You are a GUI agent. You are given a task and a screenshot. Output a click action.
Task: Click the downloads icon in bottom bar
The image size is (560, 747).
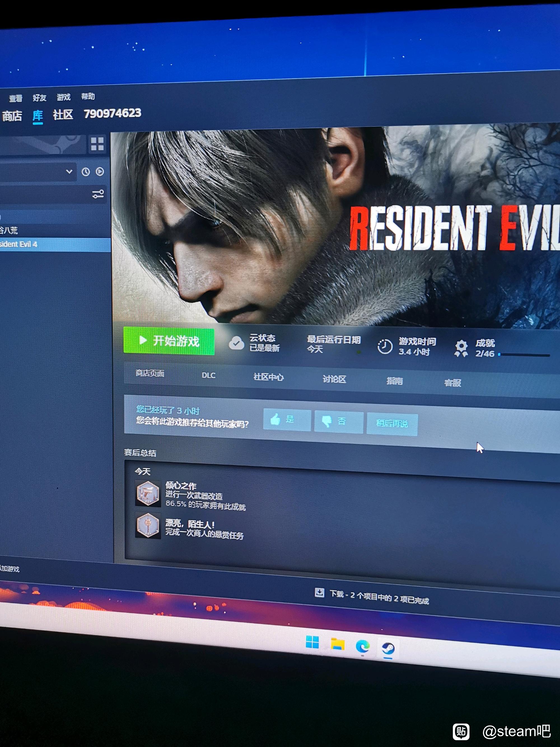[x=319, y=592]
